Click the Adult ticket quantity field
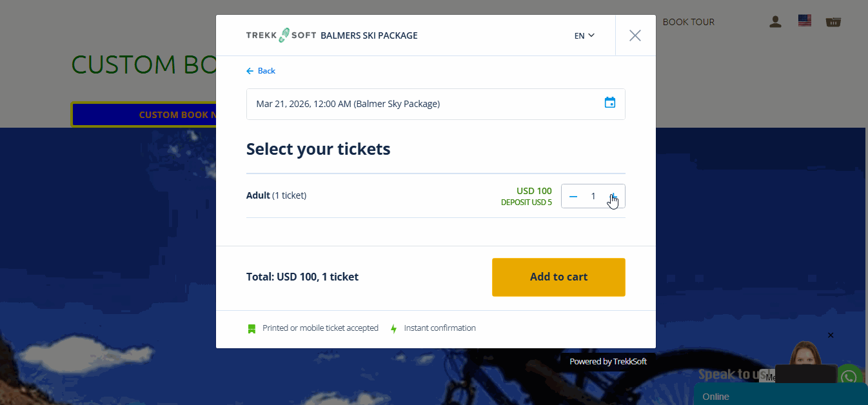 tap(593, 196)
